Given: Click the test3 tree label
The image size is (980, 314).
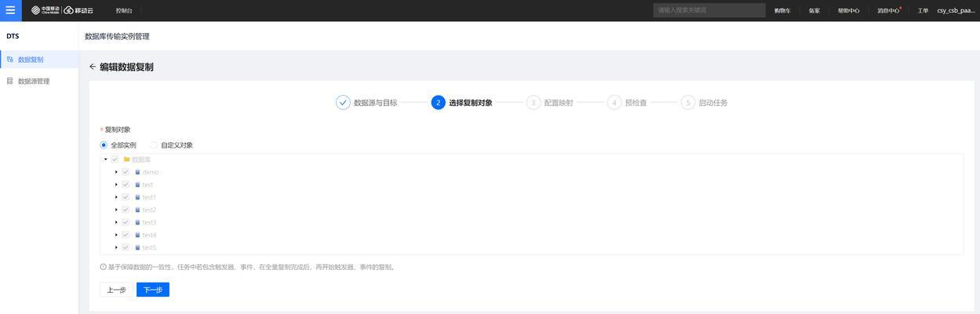Looking at the screenshot, I should (149, 222).
